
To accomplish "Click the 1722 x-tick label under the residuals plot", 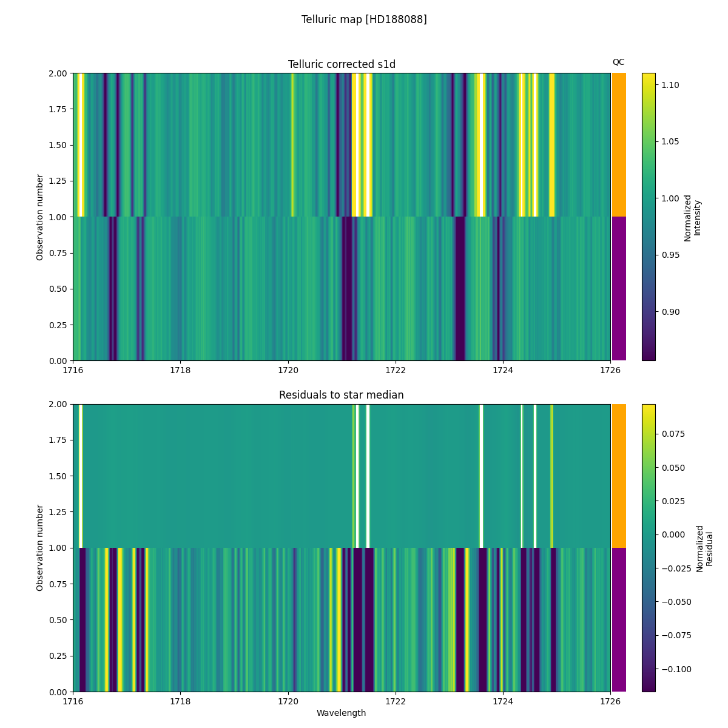I will click(396, 701).
